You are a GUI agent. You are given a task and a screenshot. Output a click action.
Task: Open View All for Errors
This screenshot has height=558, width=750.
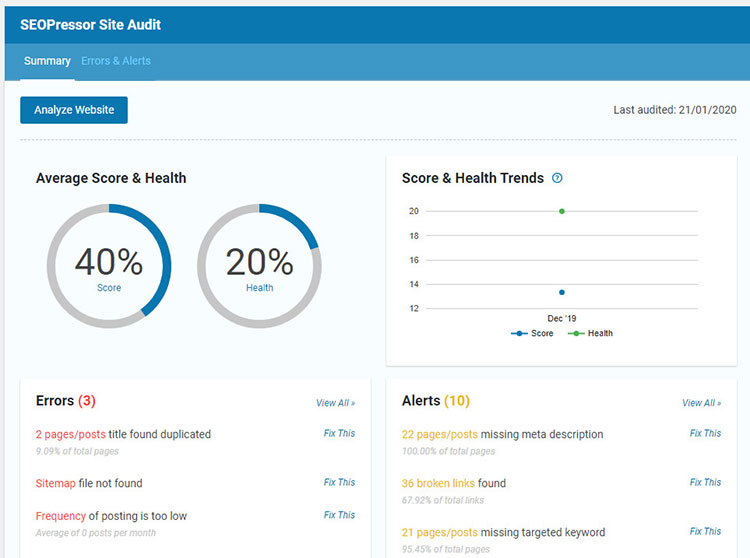tap(335, 403)
